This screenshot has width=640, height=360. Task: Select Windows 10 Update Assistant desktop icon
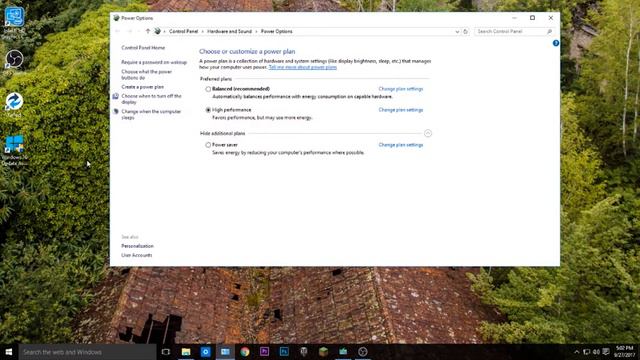tap(14, 150)
